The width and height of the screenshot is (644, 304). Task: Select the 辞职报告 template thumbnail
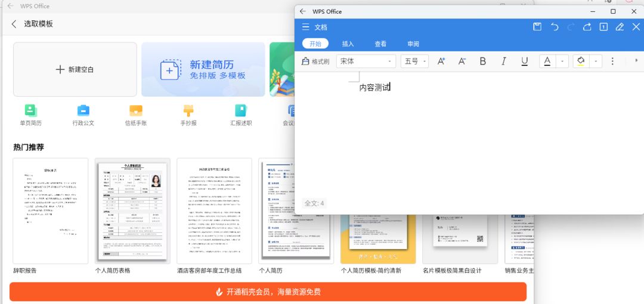(51, 211)
